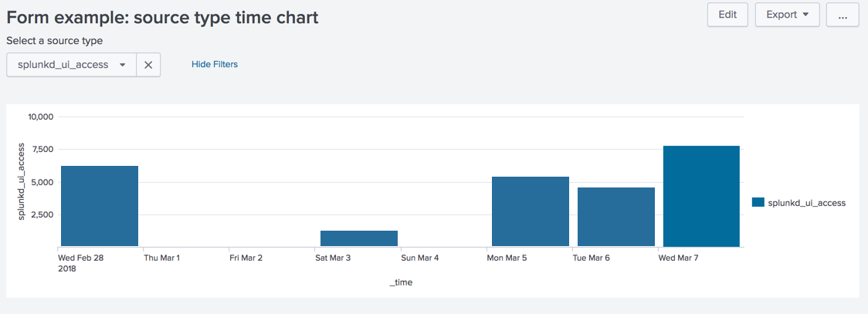Click the splunkd_ui_access y-axis title
This screenshot has height=314, width=868.
click(22, 181)
